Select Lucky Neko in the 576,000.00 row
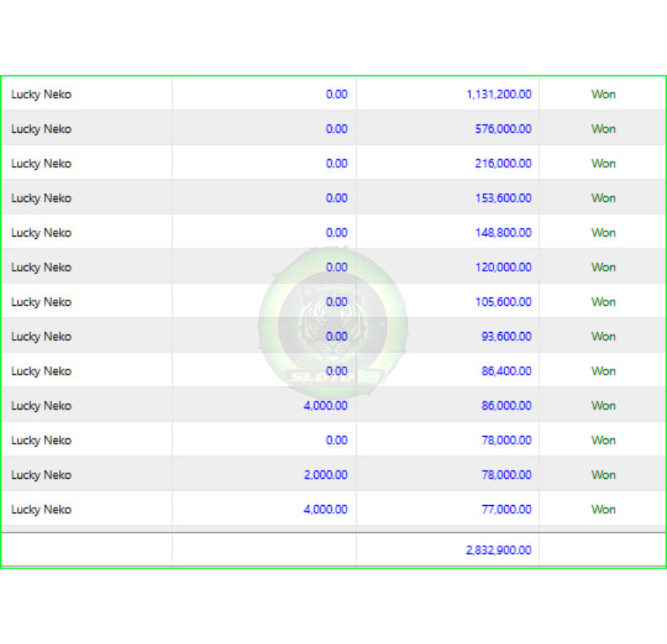667x644 pixels. [41, 129]
